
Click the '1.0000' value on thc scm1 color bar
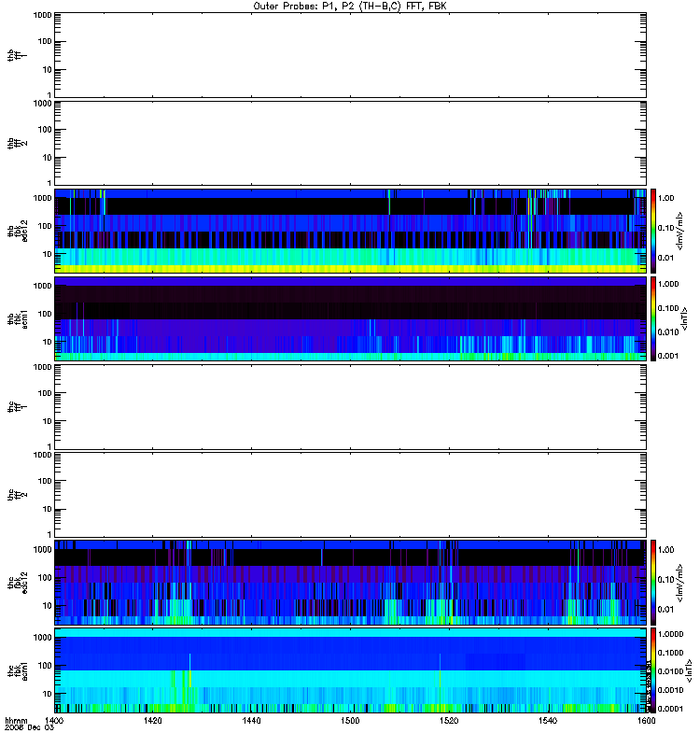(670, 634)
